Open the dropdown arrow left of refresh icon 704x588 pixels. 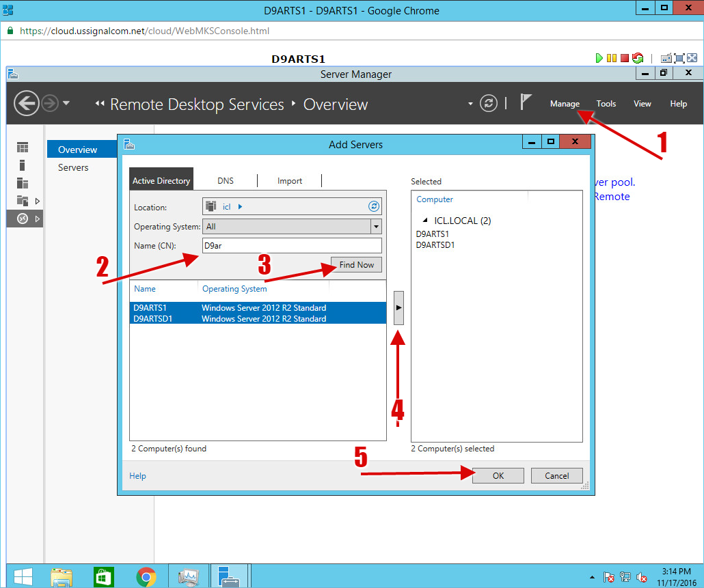pos(470,104)
